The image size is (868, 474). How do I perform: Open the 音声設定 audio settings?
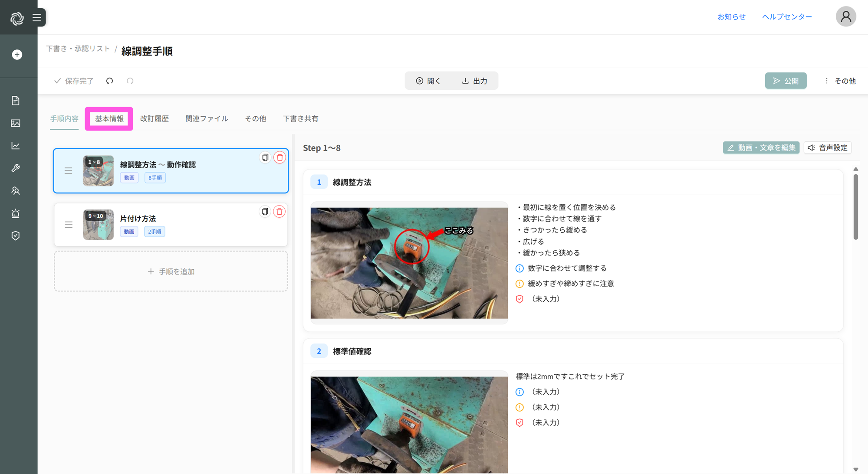[x=828, y=148]
